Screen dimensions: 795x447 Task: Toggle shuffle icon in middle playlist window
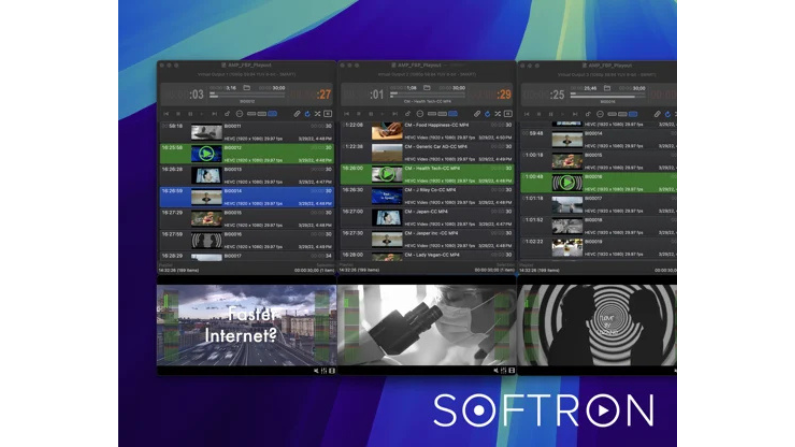[x=498, y=114]
